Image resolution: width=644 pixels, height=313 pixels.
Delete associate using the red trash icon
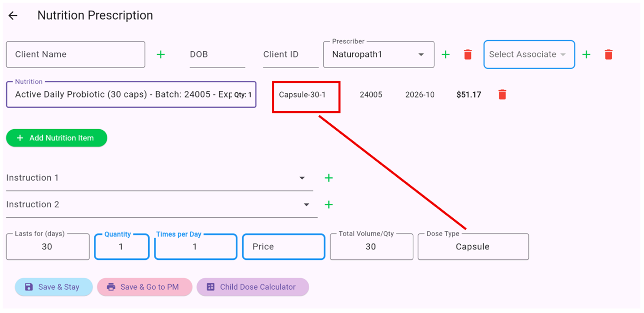[608, 55]
